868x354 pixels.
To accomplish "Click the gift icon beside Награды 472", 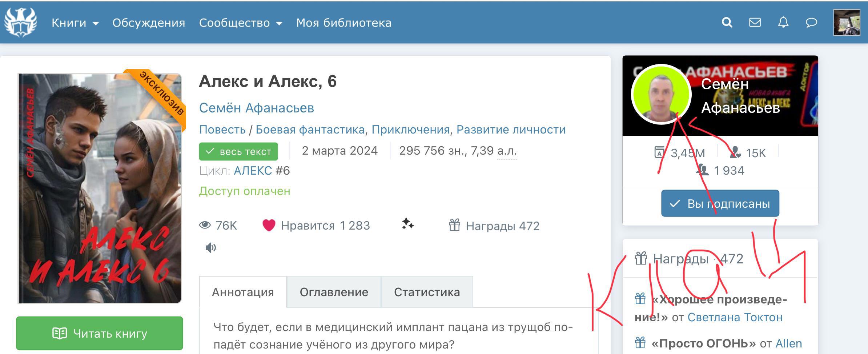I will (454, 225).
